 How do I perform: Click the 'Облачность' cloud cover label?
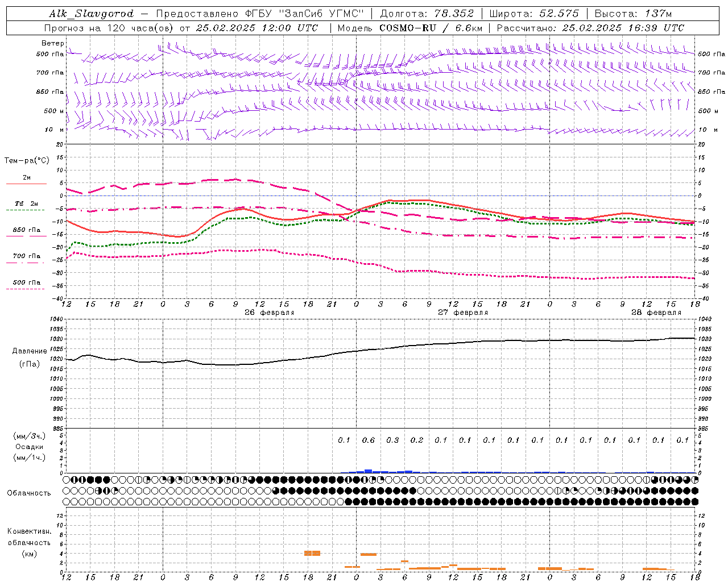pos(29,493)
